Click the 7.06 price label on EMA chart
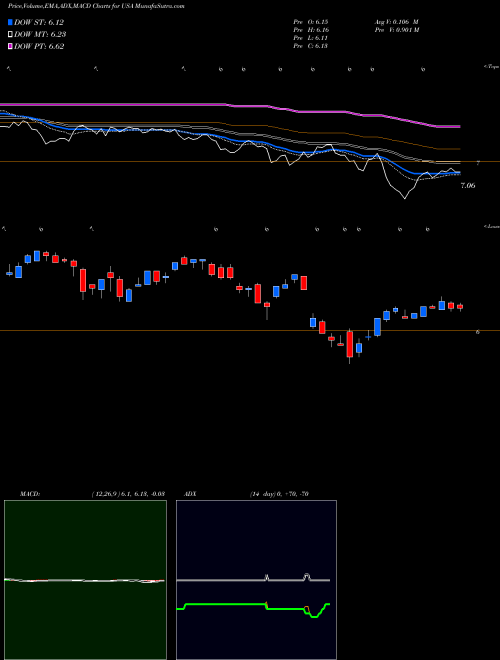 [x=468, y=185]
